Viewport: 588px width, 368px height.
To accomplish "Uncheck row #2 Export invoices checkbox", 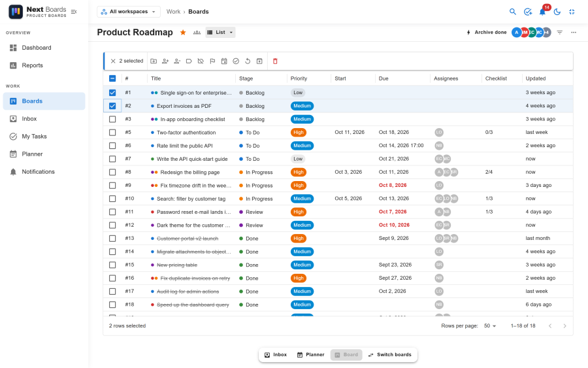I will [x=112, y=106].
